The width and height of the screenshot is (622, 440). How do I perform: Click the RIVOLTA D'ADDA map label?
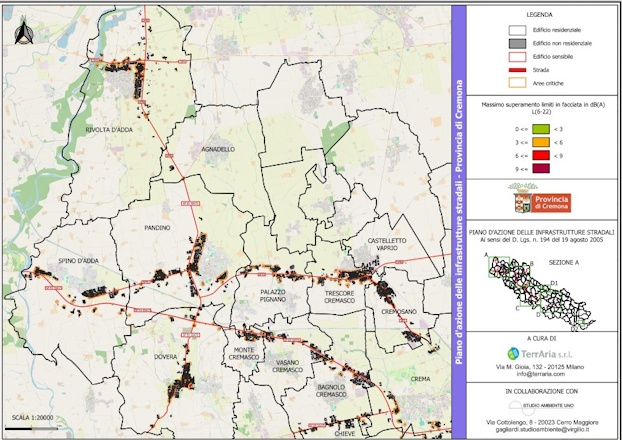109,130
